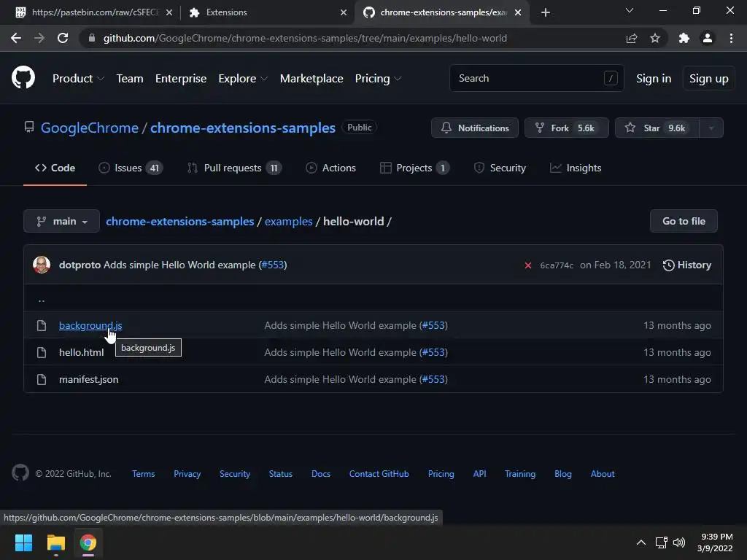Open the Extensions puzzle icon in toolbar

click(684, 38)
